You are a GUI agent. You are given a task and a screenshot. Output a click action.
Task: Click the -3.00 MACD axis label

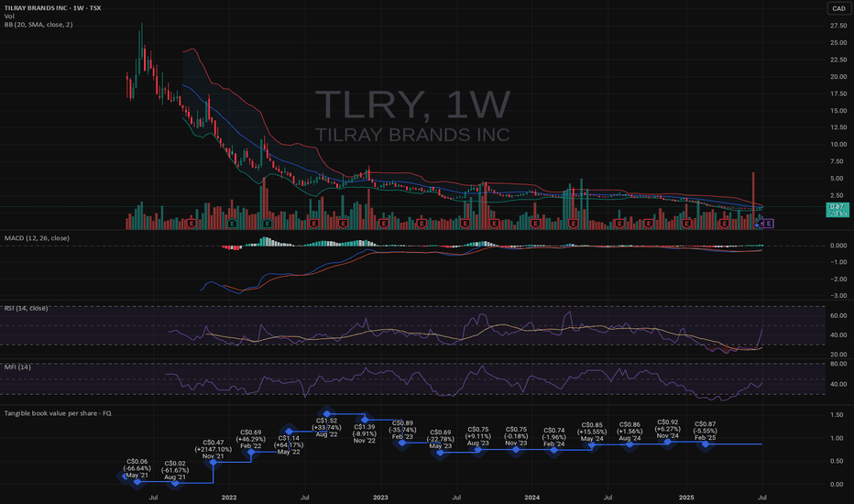[x=838, y=296]
